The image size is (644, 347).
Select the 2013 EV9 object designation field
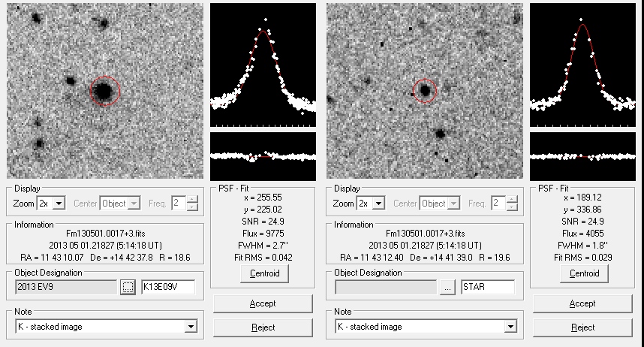(x=65, y=287)
